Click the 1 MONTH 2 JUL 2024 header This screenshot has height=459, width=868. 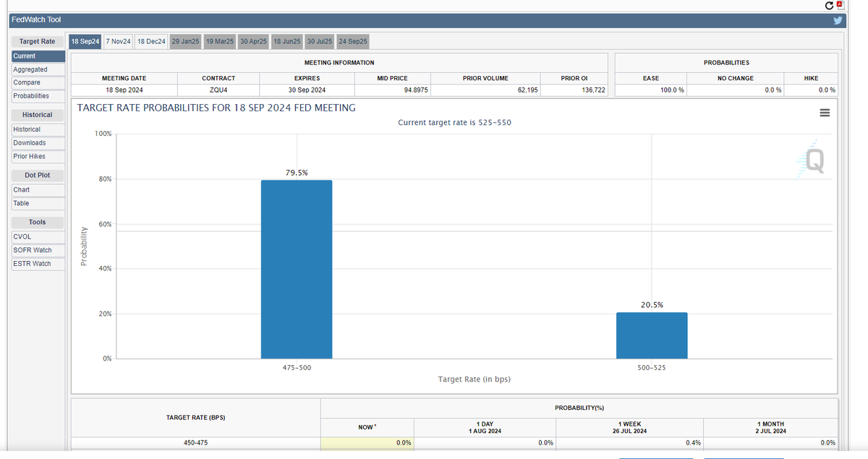[x=770, y=426]
